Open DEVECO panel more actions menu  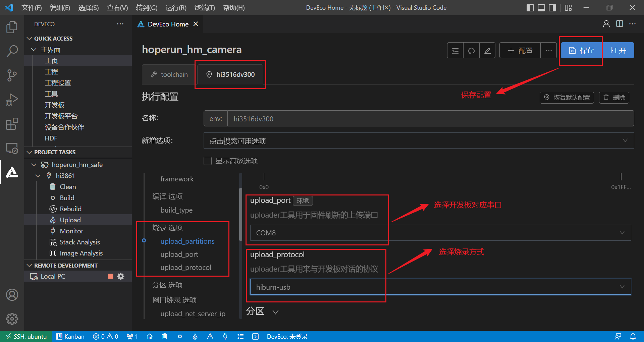(120, 24)
